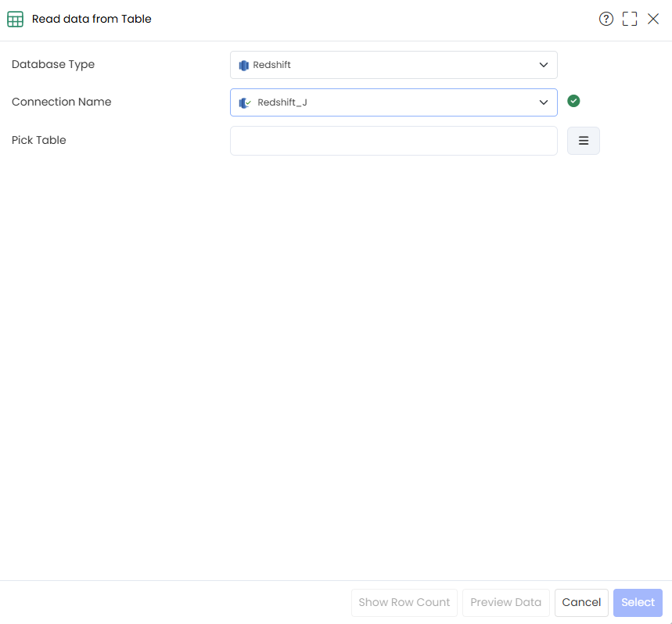Open the help question mark icon
Image resolution: width=672 pixels, height=624 pixels.
tap(606, 19)
